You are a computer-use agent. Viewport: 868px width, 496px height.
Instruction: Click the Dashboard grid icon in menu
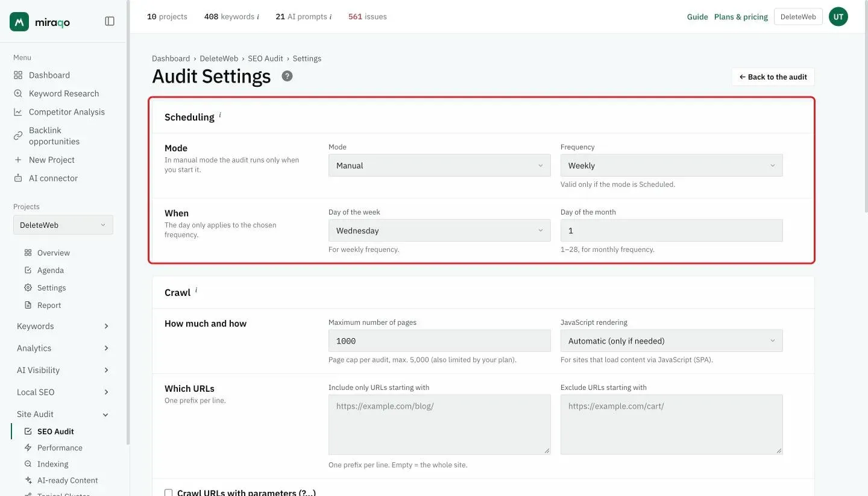point(18,75)
